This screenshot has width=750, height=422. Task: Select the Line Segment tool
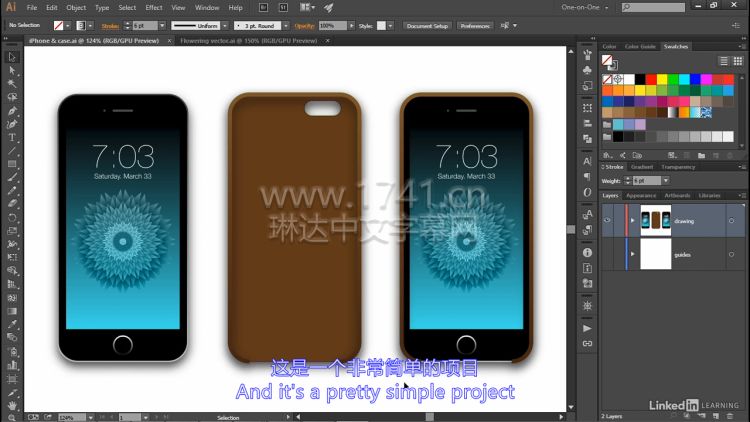(x=12, y=151)
